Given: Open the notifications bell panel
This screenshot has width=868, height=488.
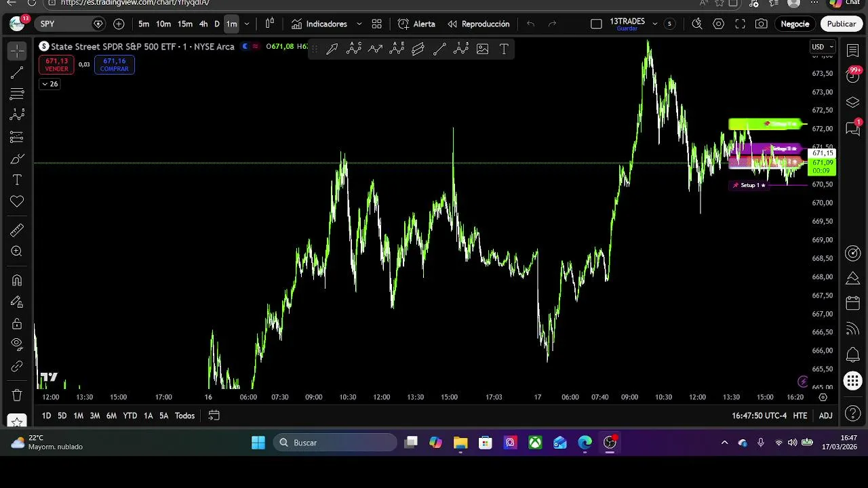Looking at the screenshot, I should coord(853,354).
